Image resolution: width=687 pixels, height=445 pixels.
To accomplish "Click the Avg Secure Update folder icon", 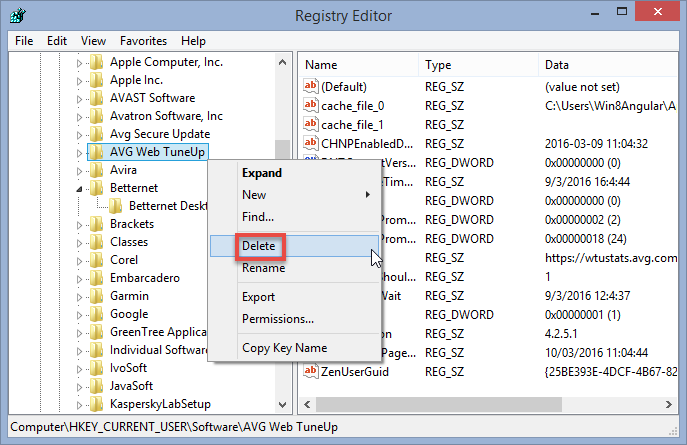I will (x=96, y=134).
